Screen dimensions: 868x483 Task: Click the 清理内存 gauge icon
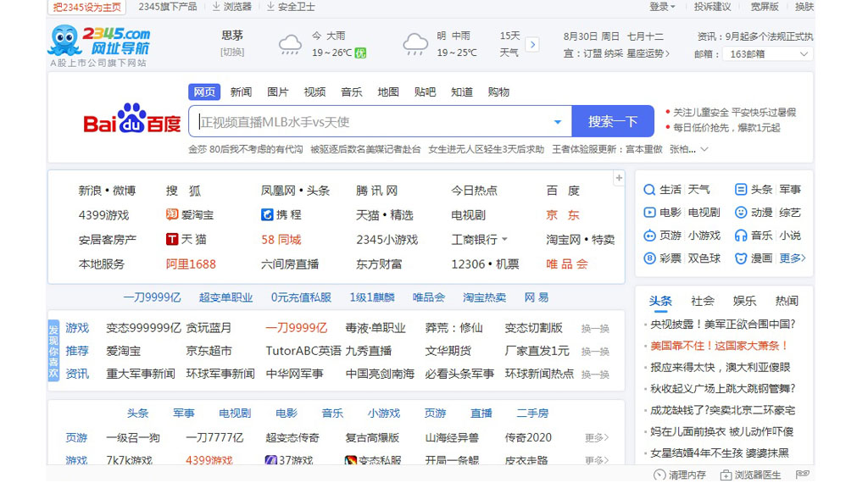[x=659, y=475]
